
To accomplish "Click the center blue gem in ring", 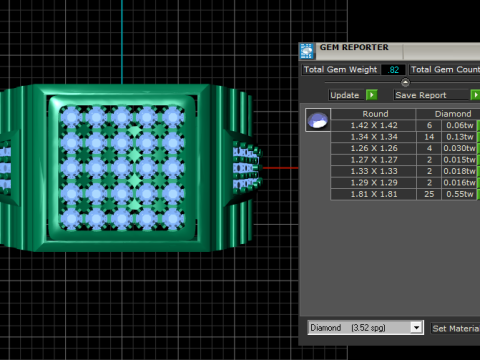I will (121, 168).
